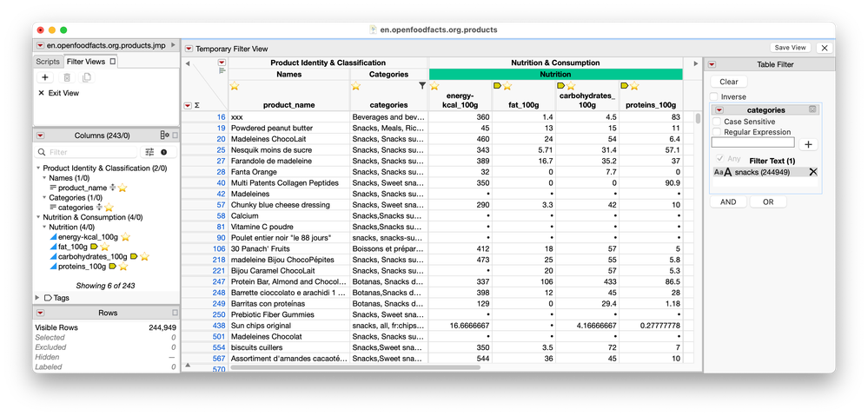Click the yellow tag in proteins_100g column header
This screenshot has width=868, height=416.
tap(625, 86)
